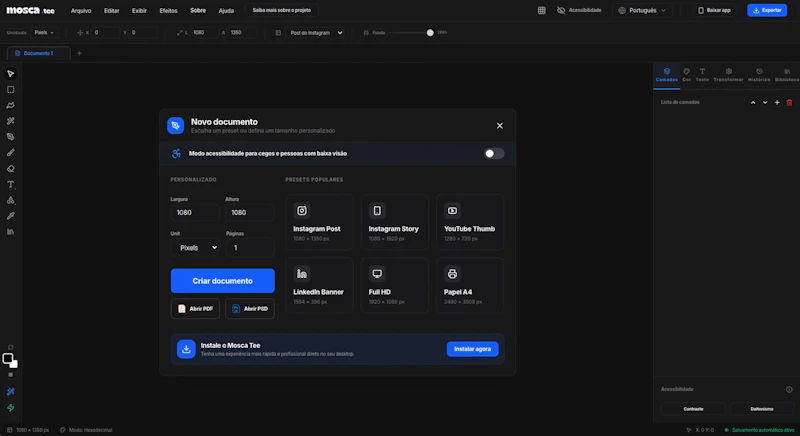Toggle Daltonismo accessibility option

click(762, 409)
